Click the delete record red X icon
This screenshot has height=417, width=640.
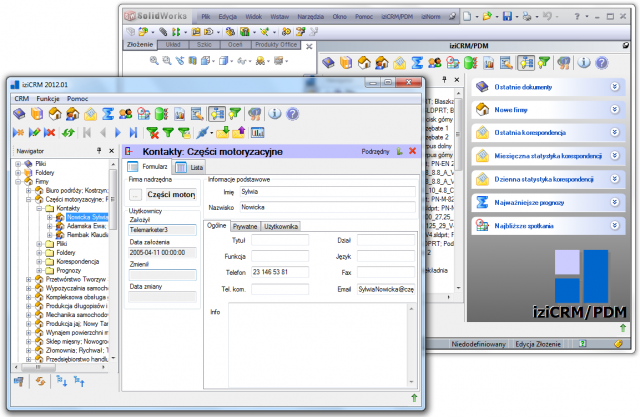[x=49, y=133]
